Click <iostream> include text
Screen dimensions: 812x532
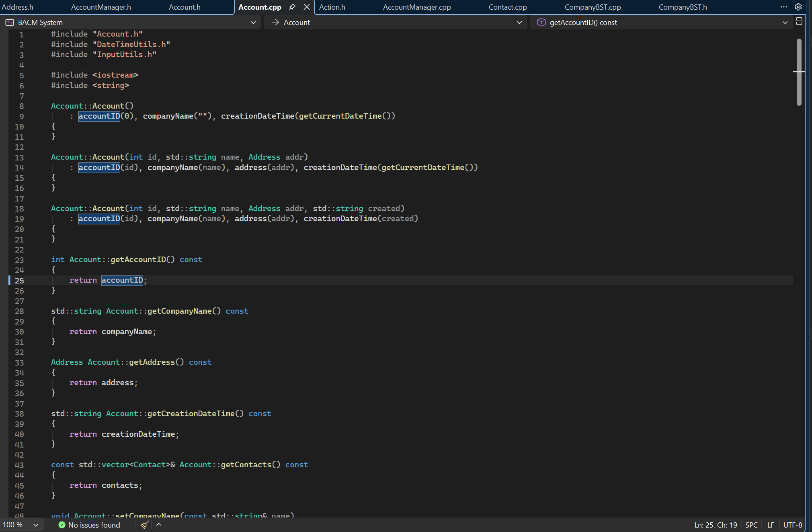coord(115,75)
